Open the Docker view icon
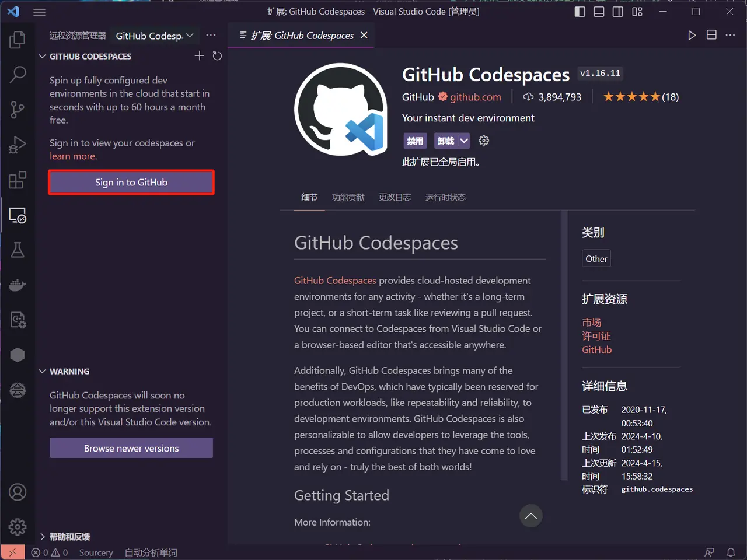The height and width of the screenshot is (560, 747). (18, 285)
